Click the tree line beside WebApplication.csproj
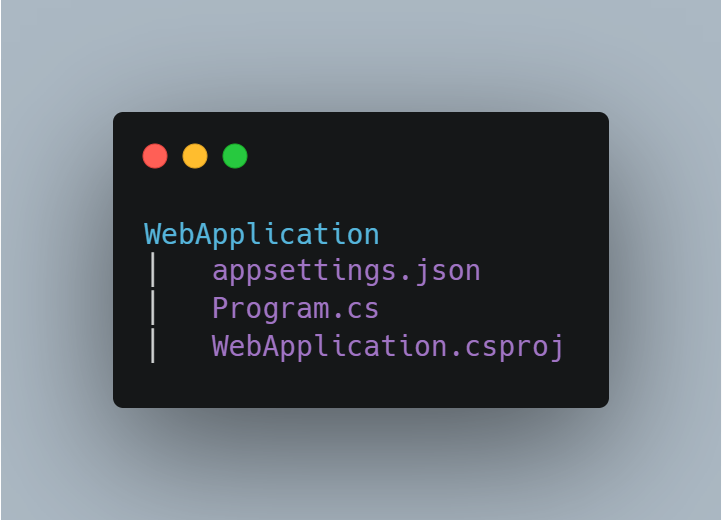The height and width of the screenshot is (520, 722). (x=152, y=345)
